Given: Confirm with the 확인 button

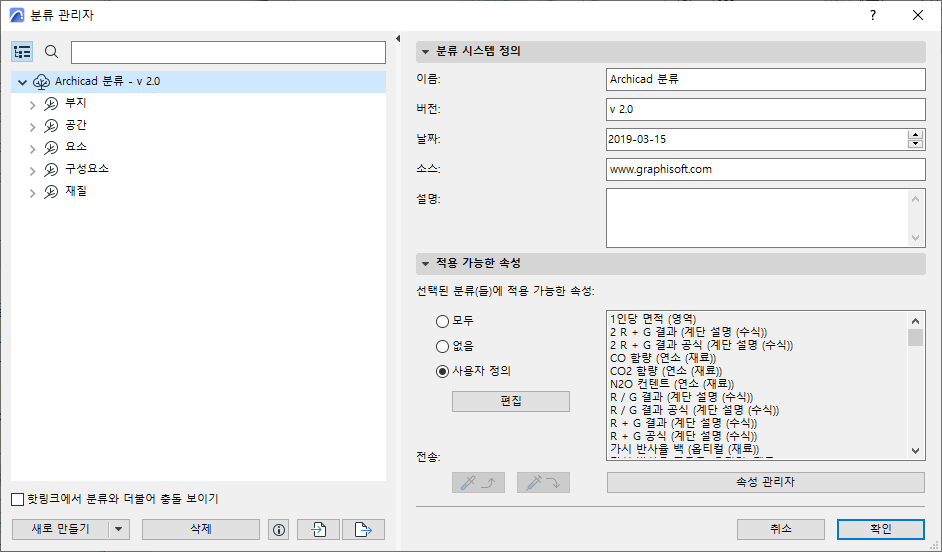Looking at the screenshot, I should pos(881,530).
